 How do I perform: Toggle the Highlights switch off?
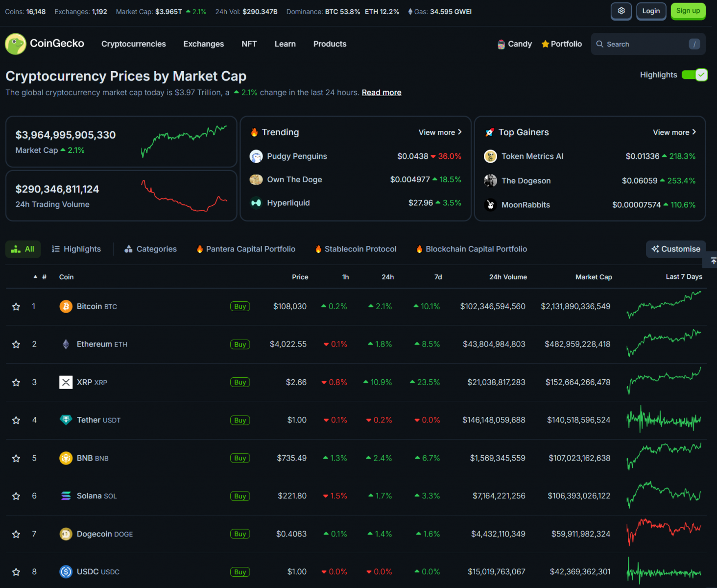pos(694,75)
